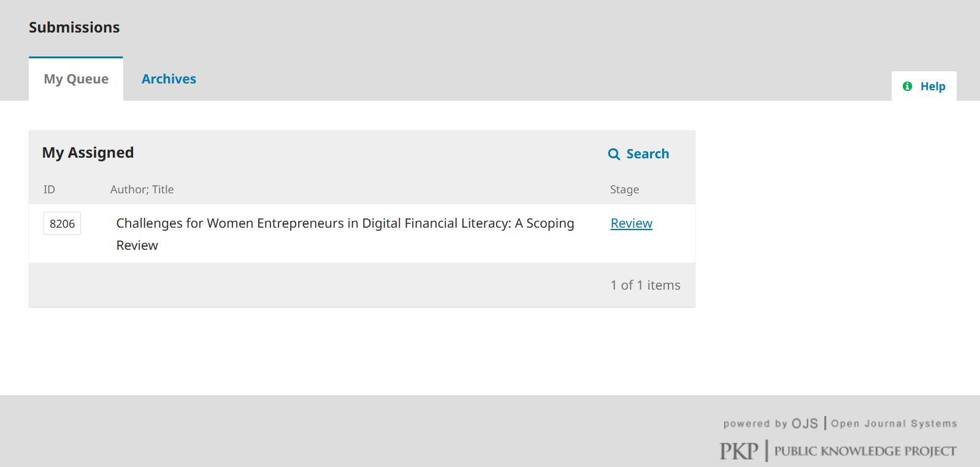
Task: Open the Review stage link
Action: click(x=631, y=223)
